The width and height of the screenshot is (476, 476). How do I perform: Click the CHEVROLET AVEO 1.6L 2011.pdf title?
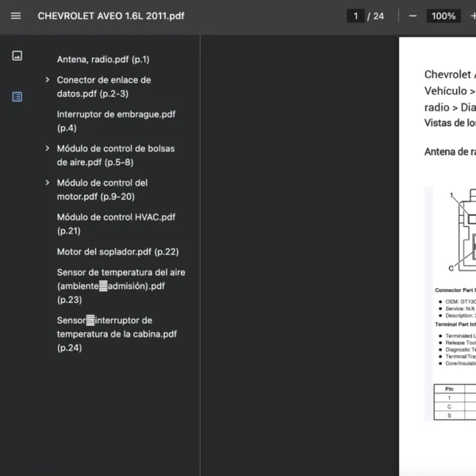pos(111,16)
